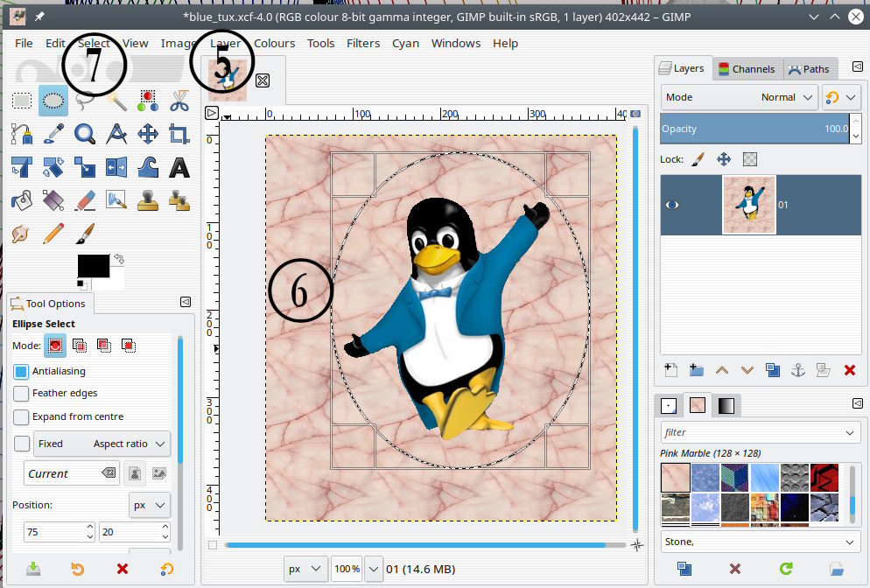Select the Clone stamp tool
870x588 pixels.
coord(148,200)
